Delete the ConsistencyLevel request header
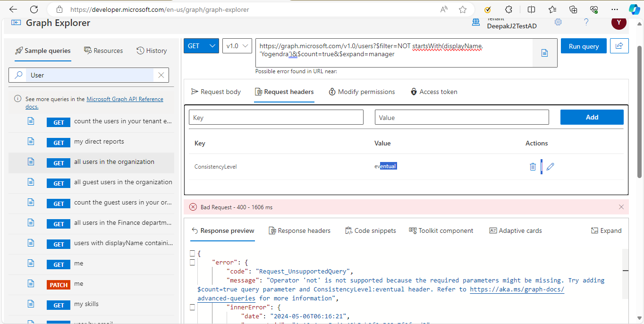 pyautogui.click(x=533, y=166)
